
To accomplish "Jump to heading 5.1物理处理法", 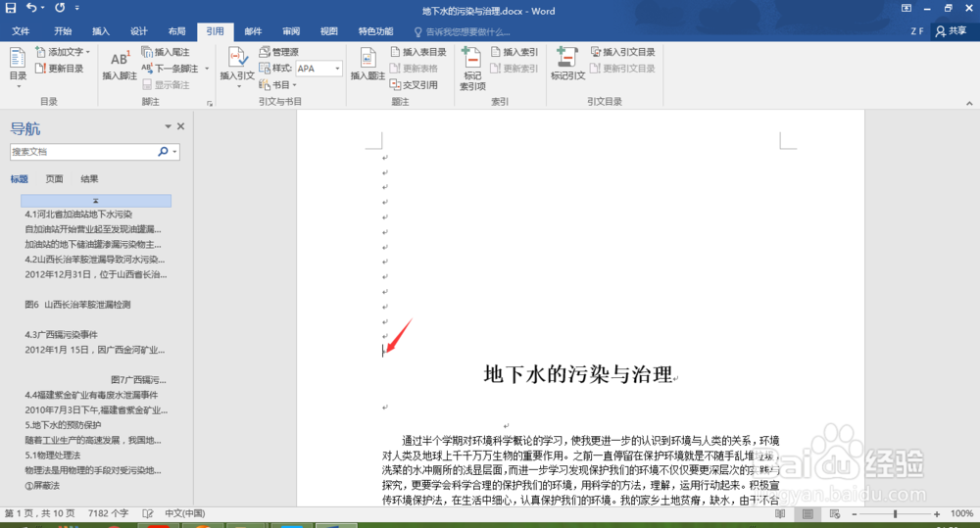I will pyautogui.click(x=53, y=455).
